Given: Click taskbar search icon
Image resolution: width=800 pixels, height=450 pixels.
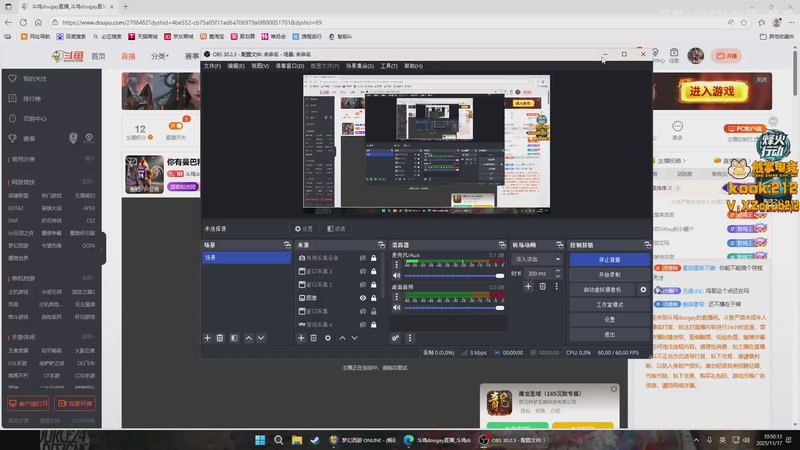Looking at the screenshot, I should coord(279,440).
